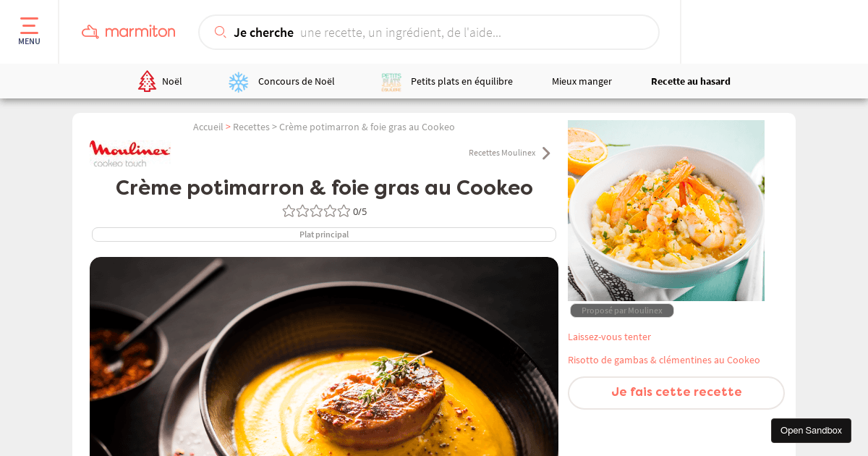Expand Recettes Moulinex chevron arrow
The image size is (868, 456).
[x=546, y=153]
